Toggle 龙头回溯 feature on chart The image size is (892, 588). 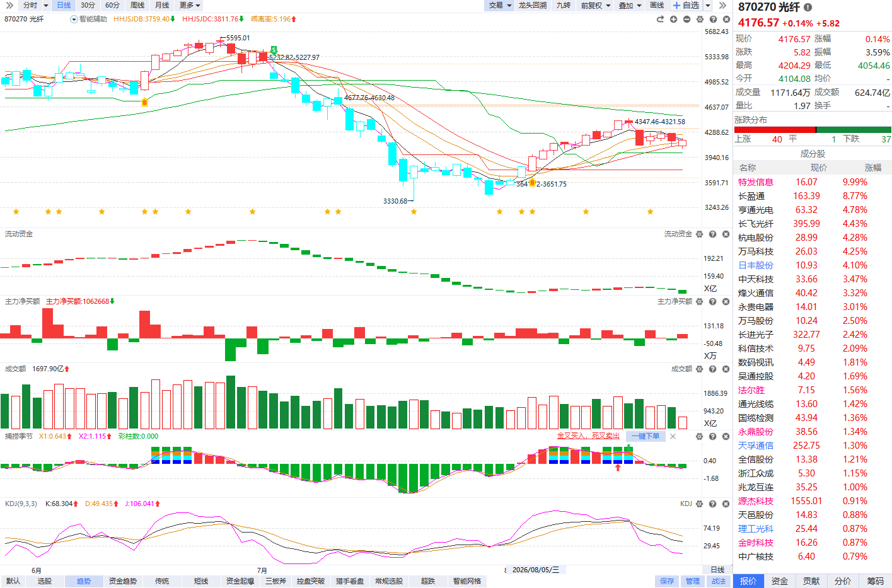[533, 5]
